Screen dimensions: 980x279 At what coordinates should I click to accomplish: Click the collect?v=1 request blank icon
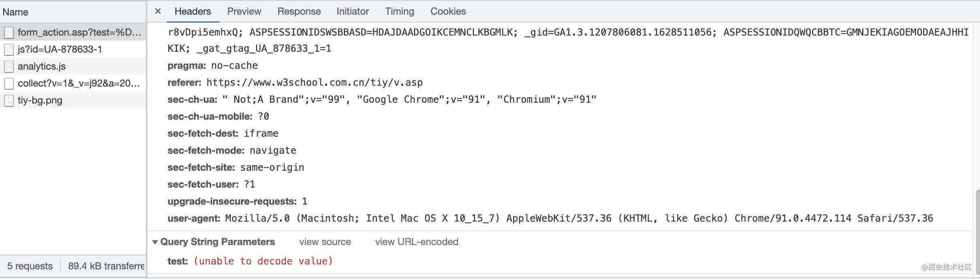tap(9, 83)
